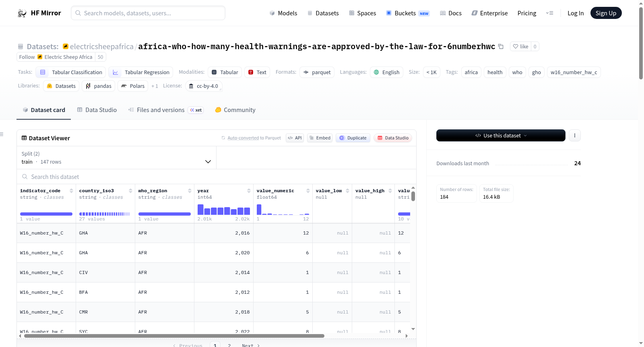Follow Electric Sheep Africa

point(27,57)
